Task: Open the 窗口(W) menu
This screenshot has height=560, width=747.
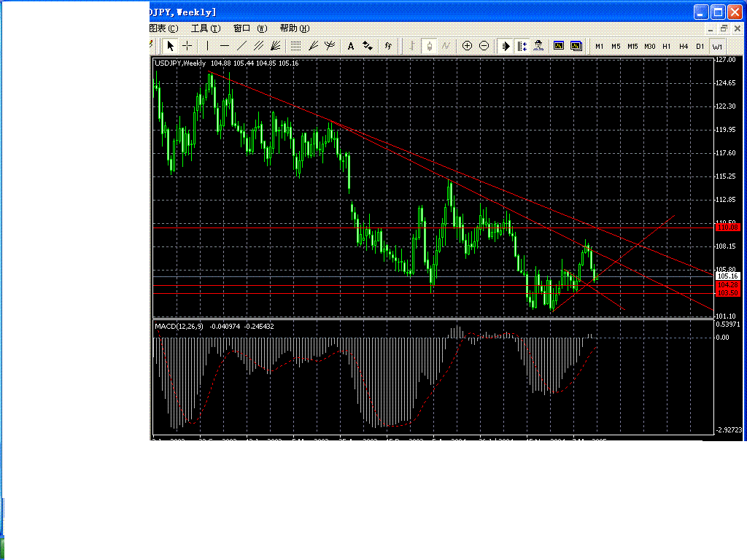Action: (250, 28)
